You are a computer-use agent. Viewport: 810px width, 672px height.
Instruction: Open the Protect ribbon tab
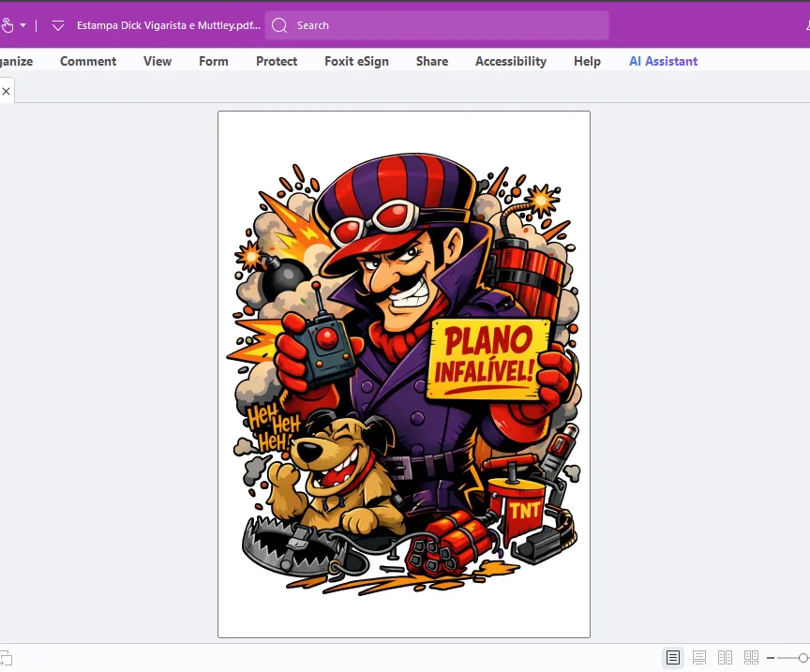(x=277, y=61)
